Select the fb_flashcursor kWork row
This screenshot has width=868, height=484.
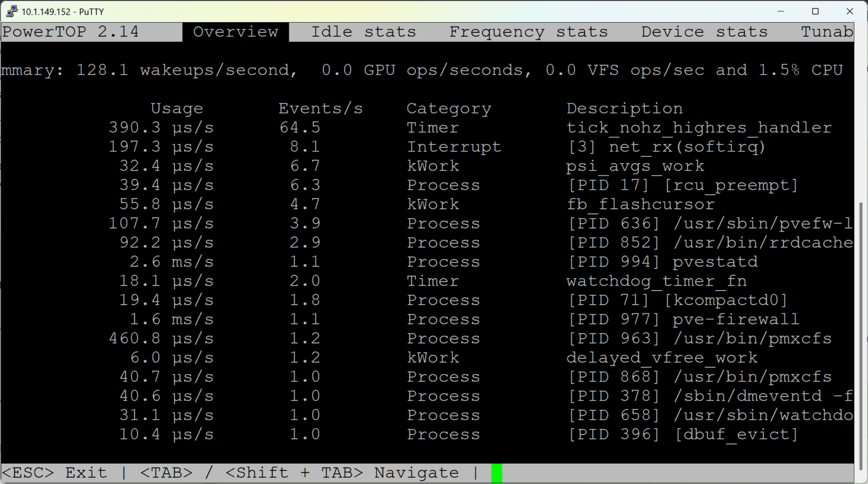tap(641, 204)
